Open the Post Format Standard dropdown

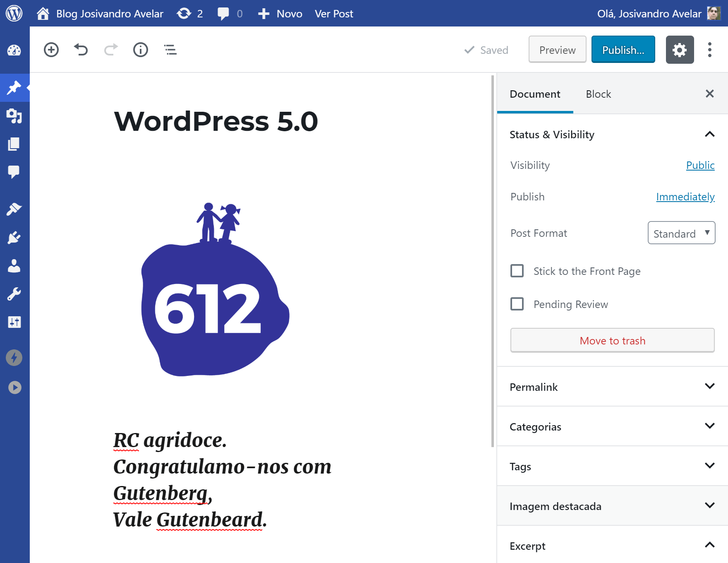(681, 233)
